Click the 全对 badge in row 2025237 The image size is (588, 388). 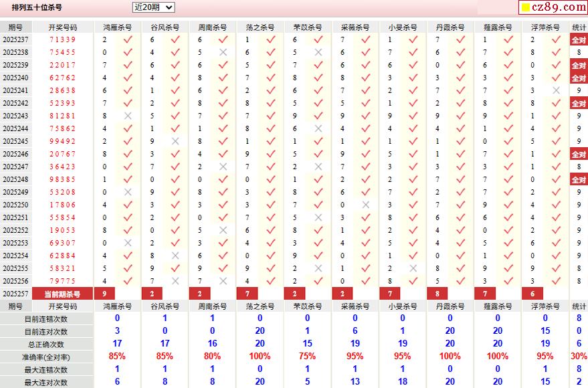point(579,39)
